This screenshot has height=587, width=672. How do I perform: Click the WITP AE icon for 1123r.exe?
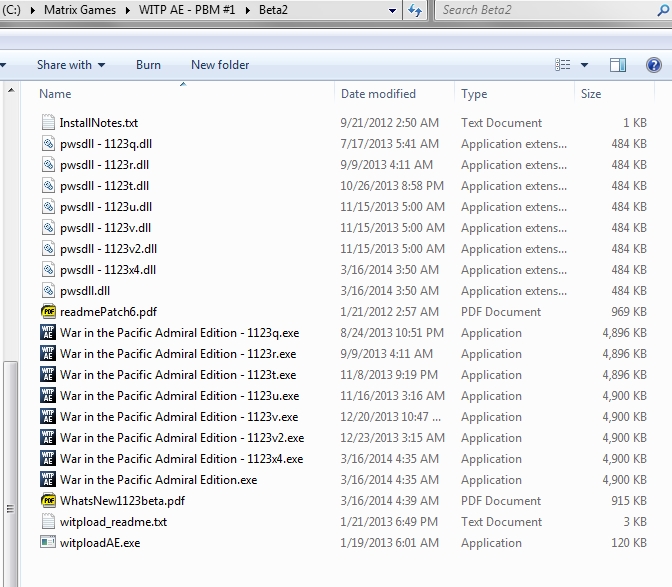pos(48,353)
